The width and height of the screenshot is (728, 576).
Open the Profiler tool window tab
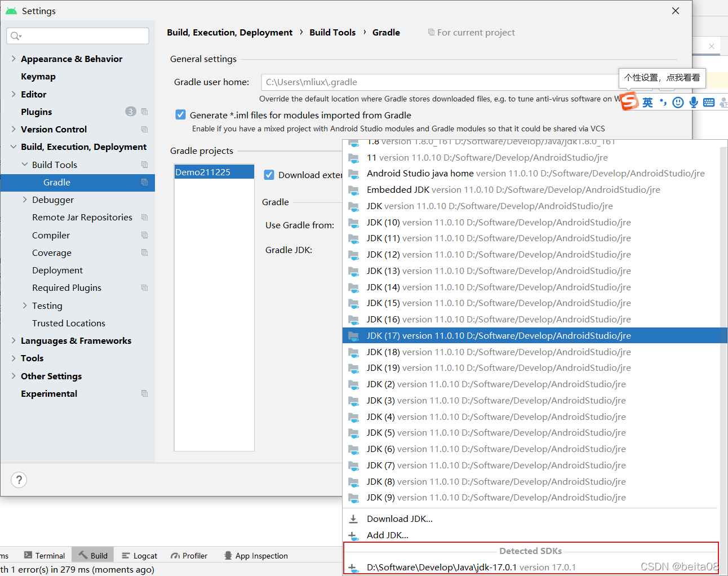point(189,556)
